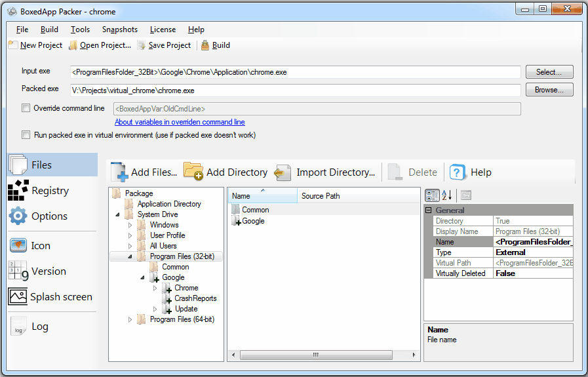Select Application Directory in the tree
Screen dimensions: 588x377
point(169,204)
